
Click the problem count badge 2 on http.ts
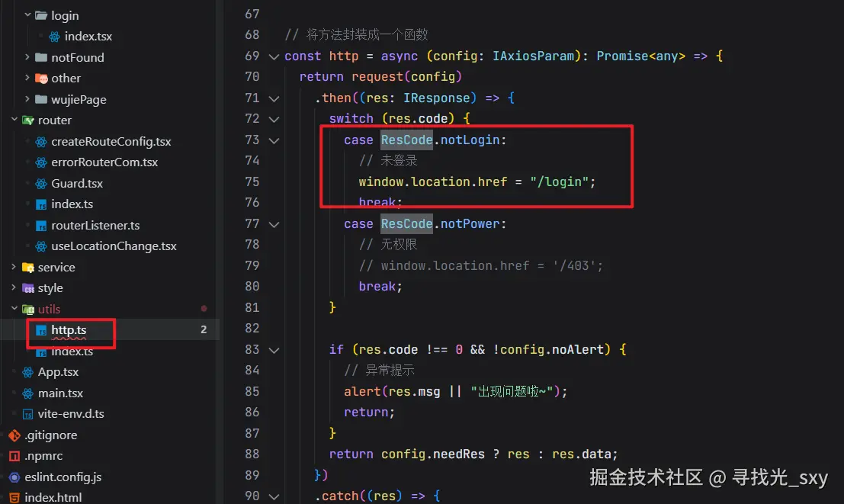coord(204,329)
